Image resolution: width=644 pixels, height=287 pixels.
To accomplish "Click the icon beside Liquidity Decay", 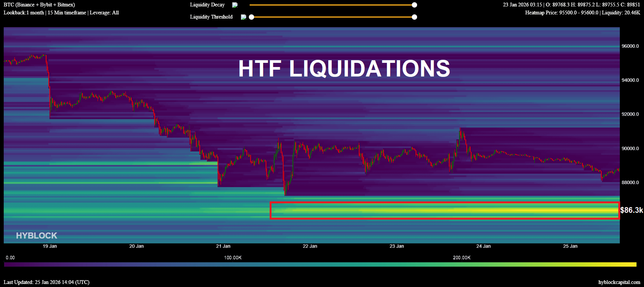I will (235, 5).
